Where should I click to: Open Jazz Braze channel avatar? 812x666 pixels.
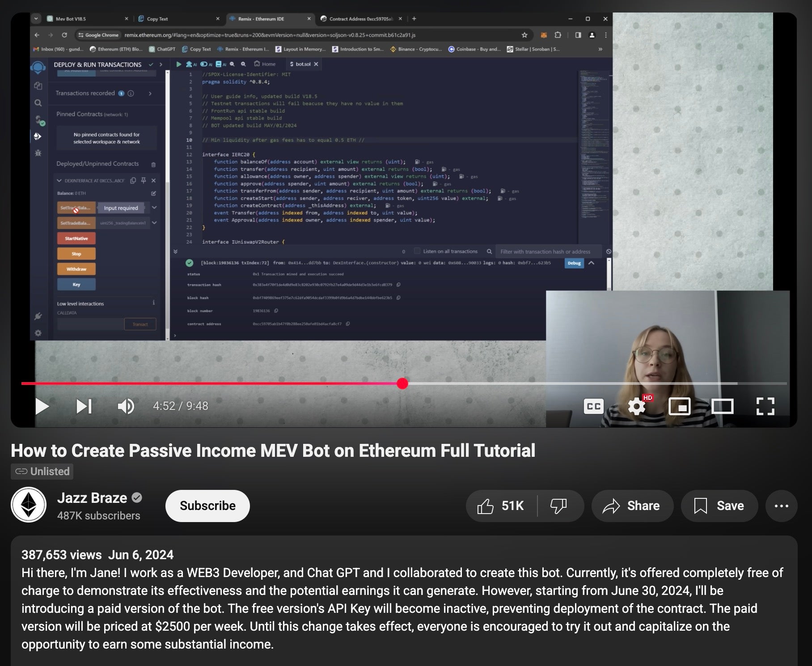click(x=29, y=505)
